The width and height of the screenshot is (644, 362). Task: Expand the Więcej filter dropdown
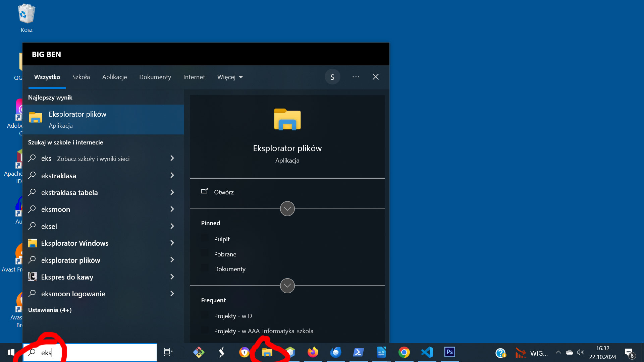click(230, 77)
